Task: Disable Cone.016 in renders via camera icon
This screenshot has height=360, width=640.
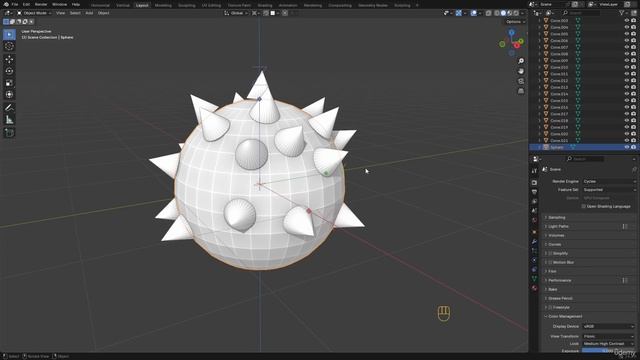Action: (x=633, y=107)
